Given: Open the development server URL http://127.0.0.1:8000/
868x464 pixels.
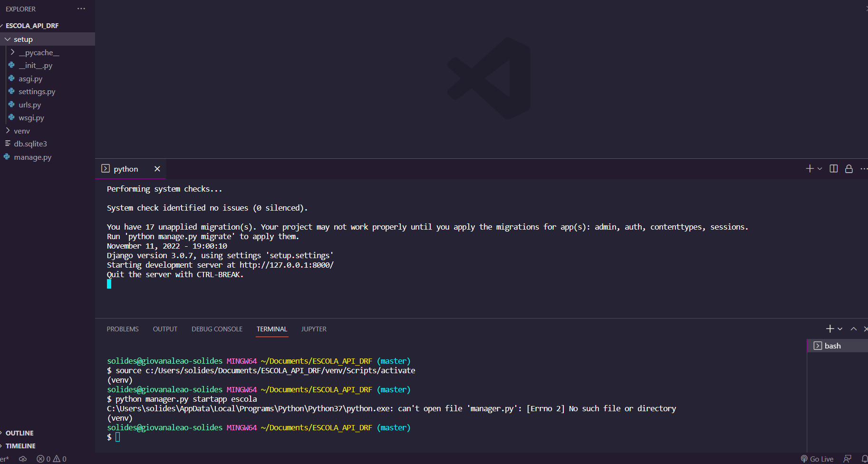Looking at the screenshot, I should click(x=287, y=265).
